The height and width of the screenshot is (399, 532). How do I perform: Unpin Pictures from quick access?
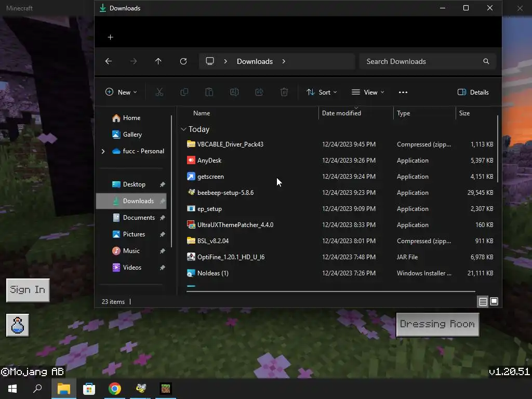[x=163, y=234]
